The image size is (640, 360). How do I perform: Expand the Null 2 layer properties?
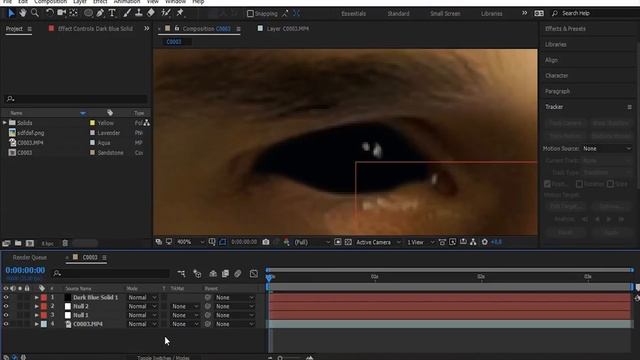(x=37, y=306)
